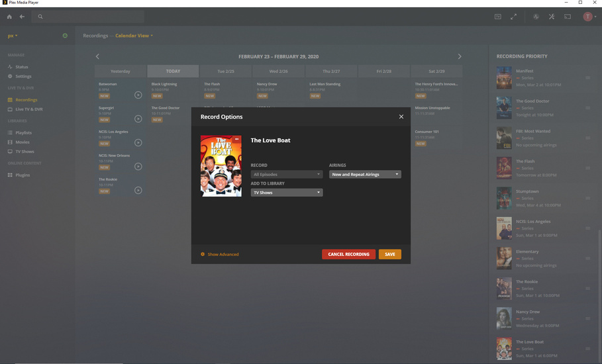Open settings wrench and screwdriver icon
The image size is (602, 364).
pyautogui.click(x=552, y=17)
